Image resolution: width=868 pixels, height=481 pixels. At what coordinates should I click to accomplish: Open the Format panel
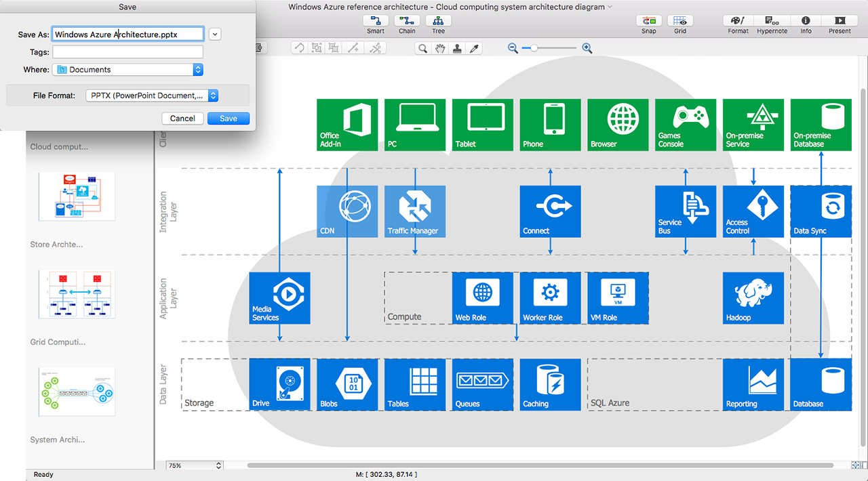click(738, 21)
